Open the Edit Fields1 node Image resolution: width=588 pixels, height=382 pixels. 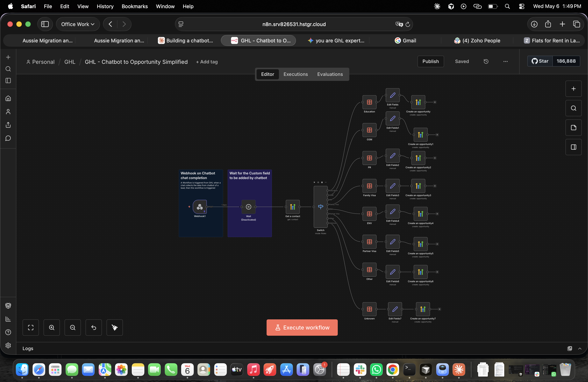pos(393,118)
